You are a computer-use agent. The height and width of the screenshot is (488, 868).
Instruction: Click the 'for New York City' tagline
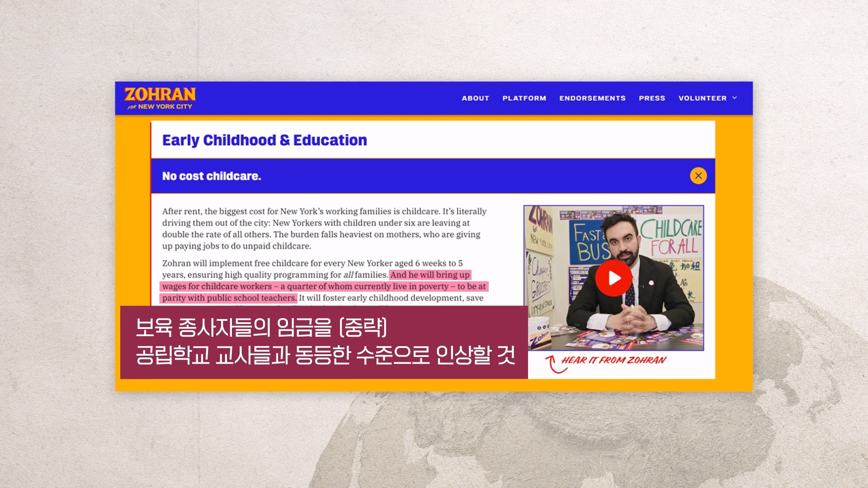point(160,107)
